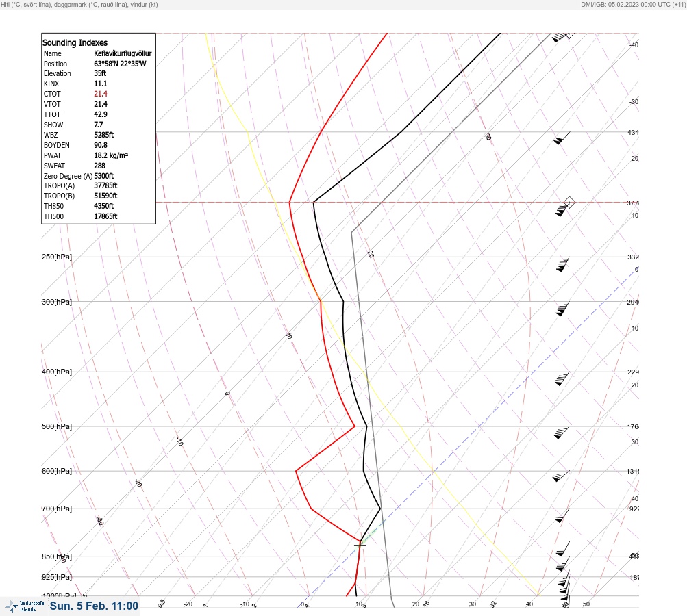Click the '30' temperature axis label at bottom
Viewport: 687px width, 616px height.
[x=473, y=604]
